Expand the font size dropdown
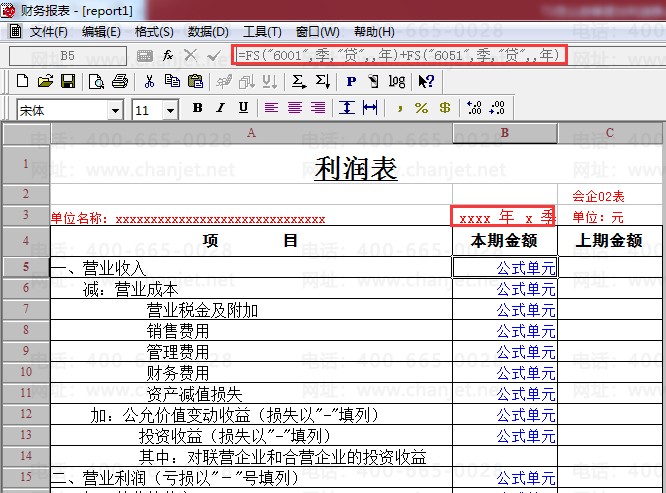The height and width of the screenshot is (493, 666). click(x=170, y=110)
